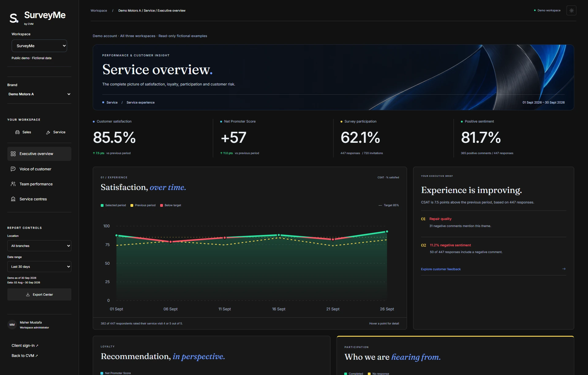Click the Team performance people icon

coord(13,184)
